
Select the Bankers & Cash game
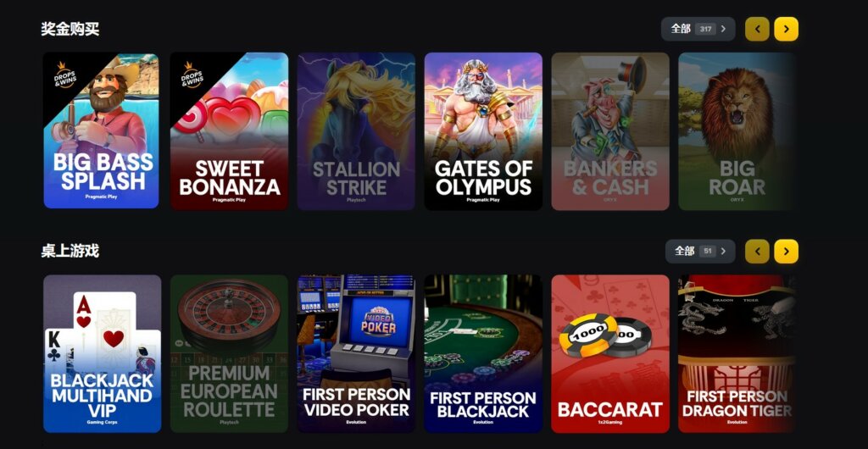(610, 131)
